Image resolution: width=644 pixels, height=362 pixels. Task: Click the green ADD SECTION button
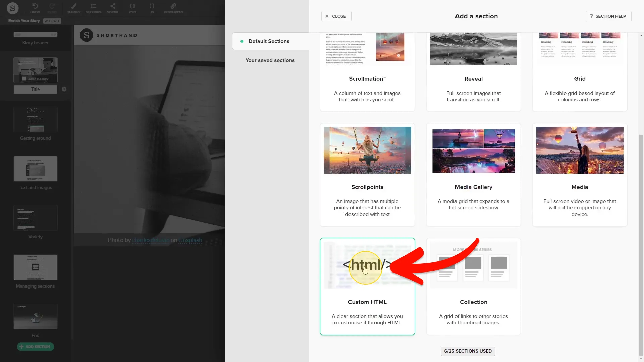pos(36,346)
